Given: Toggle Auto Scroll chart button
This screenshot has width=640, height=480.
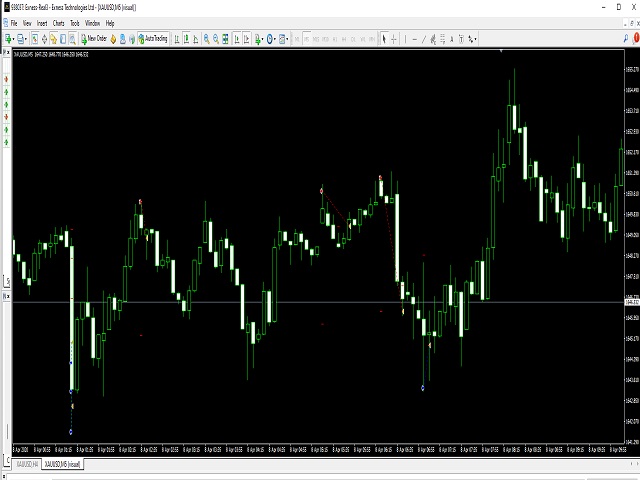Looking at the screenshot, I should tap(237, 39).
